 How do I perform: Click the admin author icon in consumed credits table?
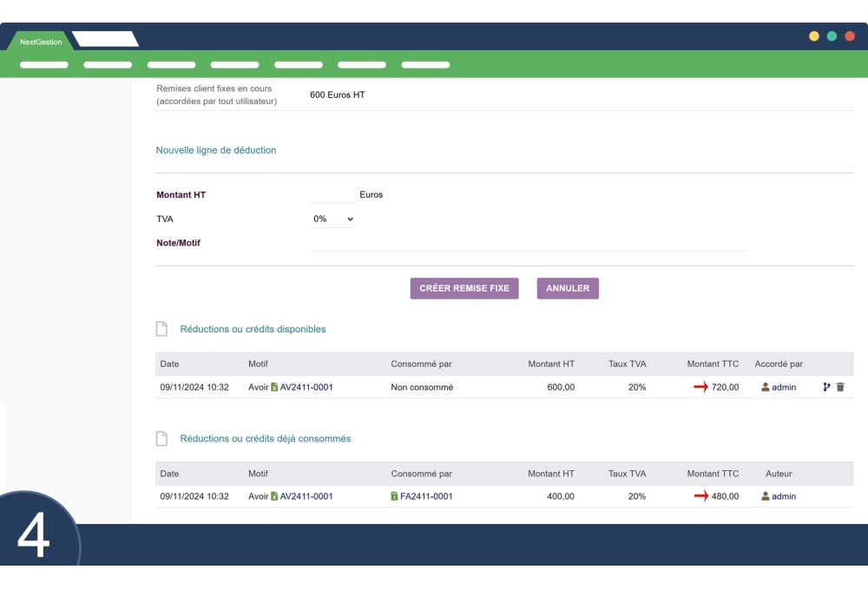[766, 496]
